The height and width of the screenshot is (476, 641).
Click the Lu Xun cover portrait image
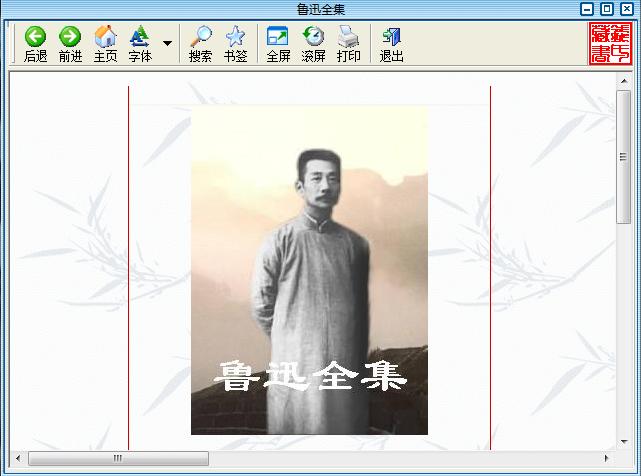coord(309,270)
